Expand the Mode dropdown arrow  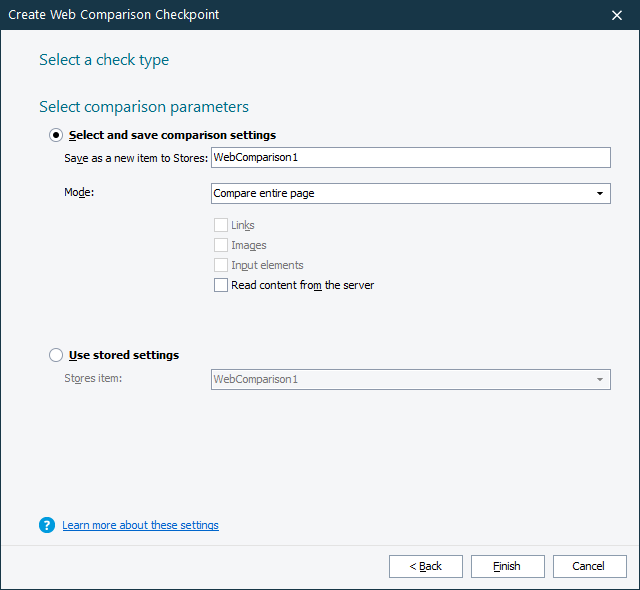click(600, 193)
